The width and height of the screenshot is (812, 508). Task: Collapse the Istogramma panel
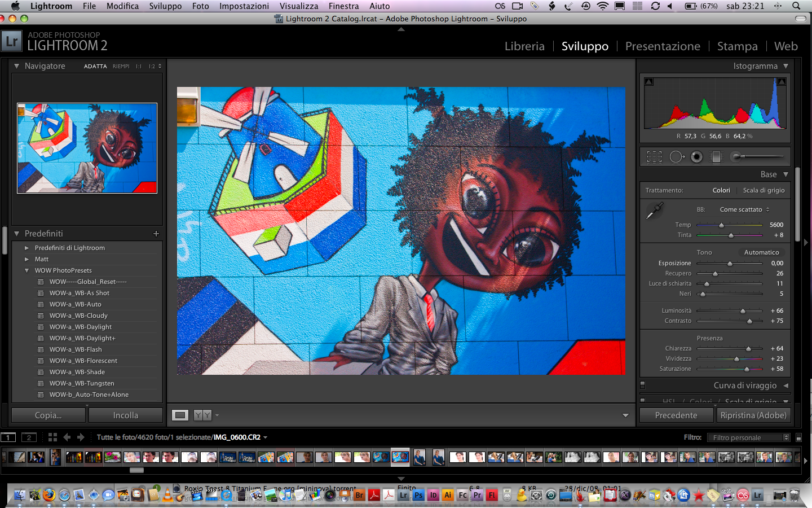click(x=785, y=66)
